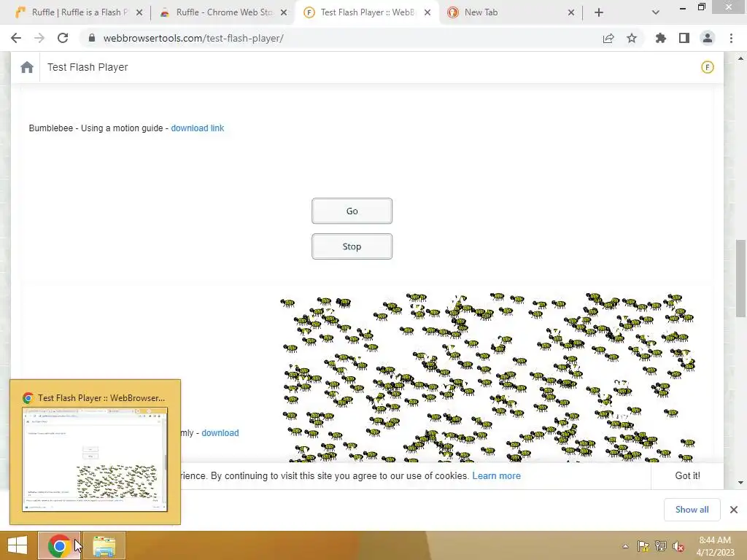Click the swarming bees Flash animation

point(488,377)
